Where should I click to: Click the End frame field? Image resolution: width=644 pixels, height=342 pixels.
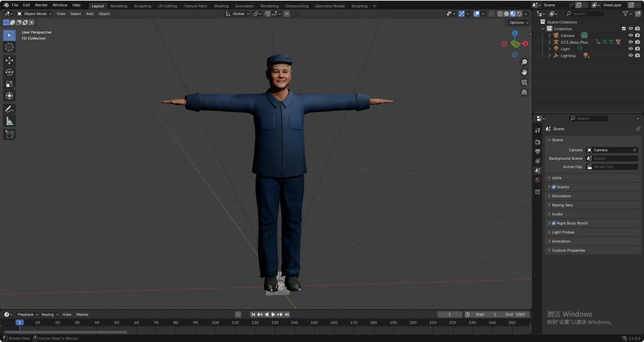coord(515,315)
